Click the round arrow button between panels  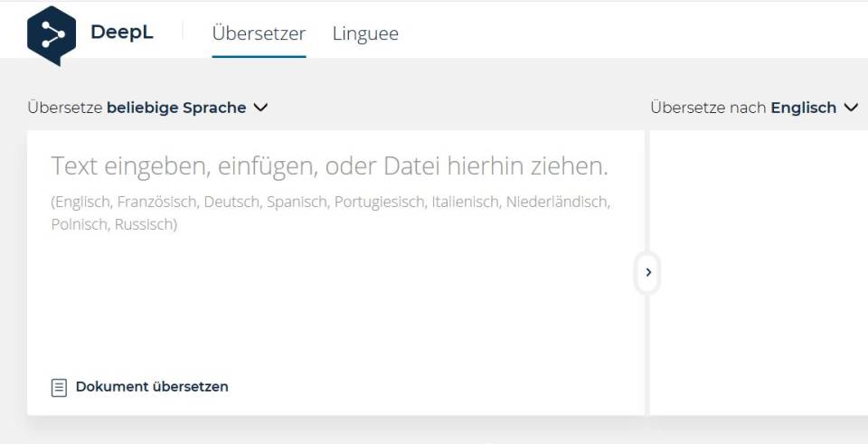pyautogui.click(x=648, y=272)
